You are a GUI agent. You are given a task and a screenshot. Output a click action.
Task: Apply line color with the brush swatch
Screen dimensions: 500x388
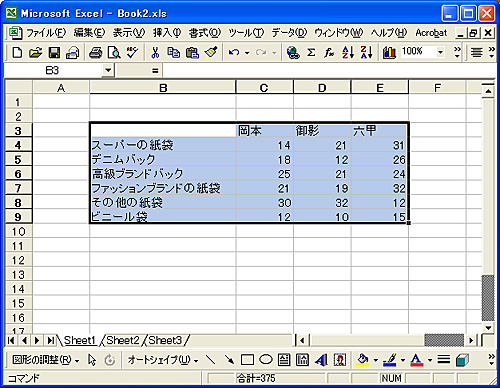pyautogui.click(x=390, y=360)
